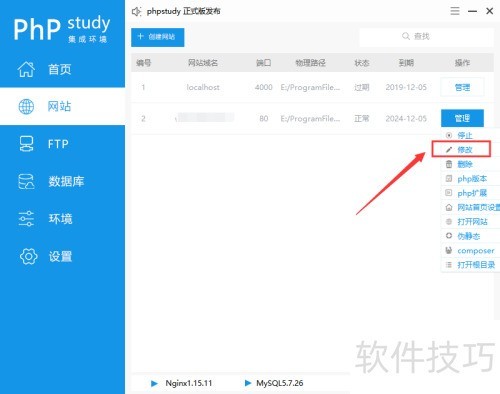The height and width of the screenshot is (394, 500).
Task: Open the 设置 settings section
Action: [62, 256]
